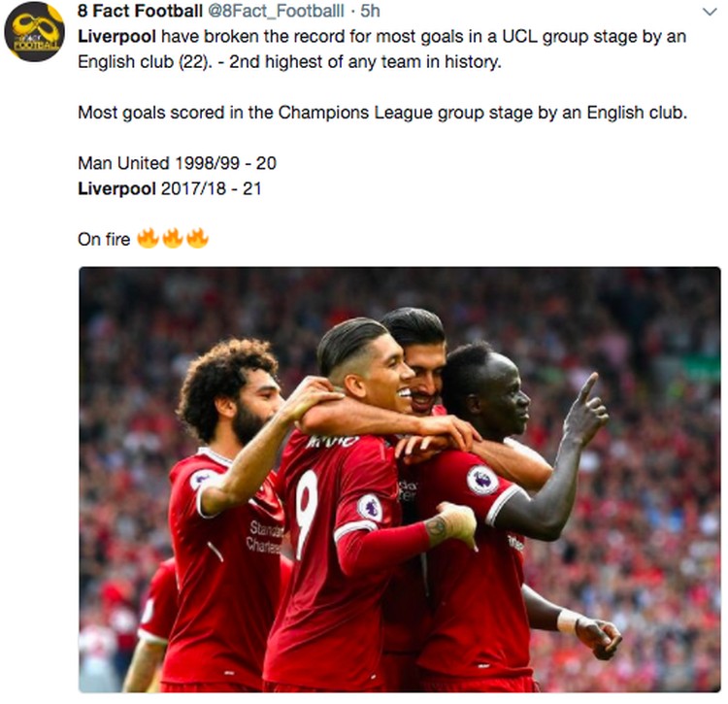Click the 8 Fact Football display name
The height and width of the screenshot is (704, 728).
(140, 11)
